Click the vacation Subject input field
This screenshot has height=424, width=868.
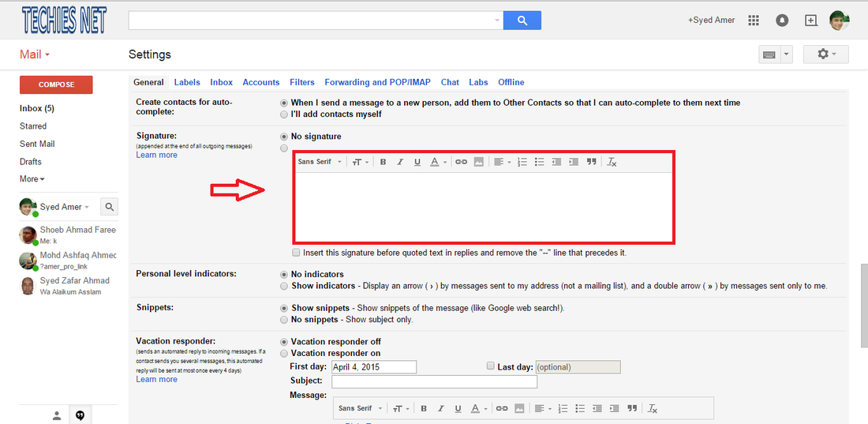tap(434, 381)
